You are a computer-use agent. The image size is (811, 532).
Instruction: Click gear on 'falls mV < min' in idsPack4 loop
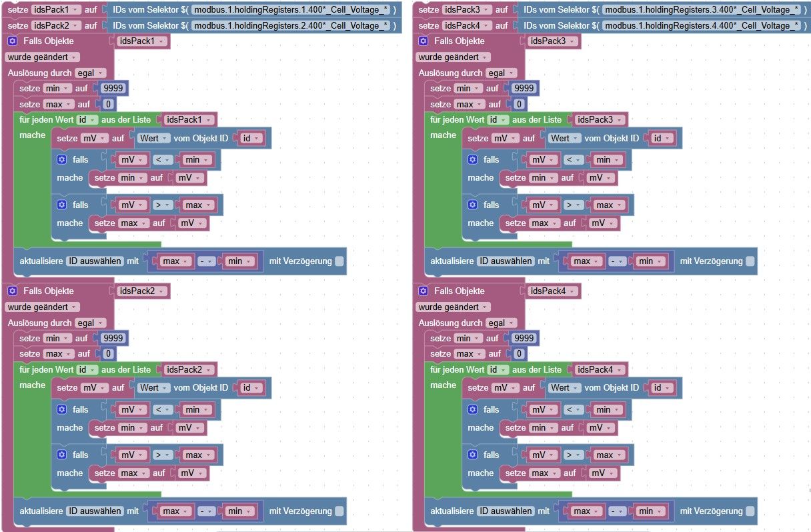[473, 409]
